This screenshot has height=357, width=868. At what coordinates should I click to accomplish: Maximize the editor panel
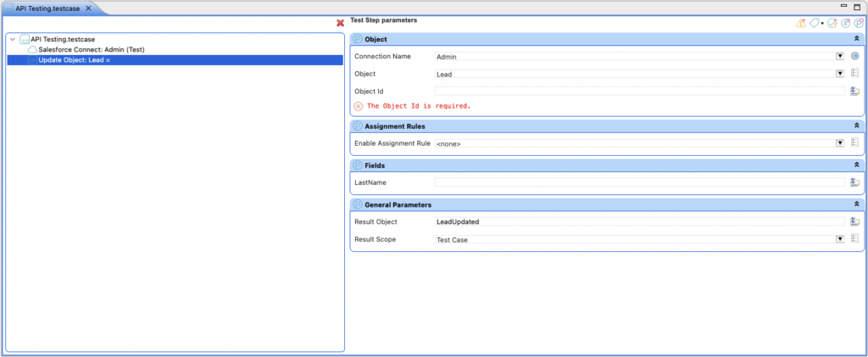point(858,6)
